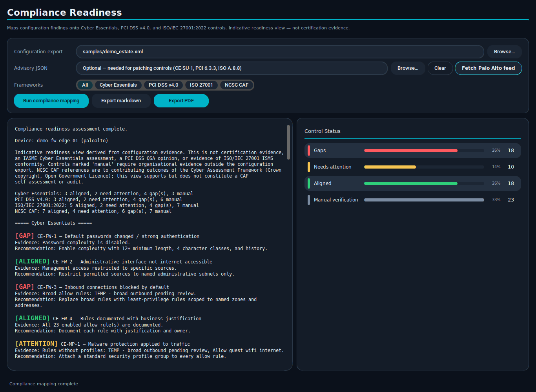This screenshot has width=536, height=392.
Task: Click the Needs attention 14% percentage
Action: (496, 167)
